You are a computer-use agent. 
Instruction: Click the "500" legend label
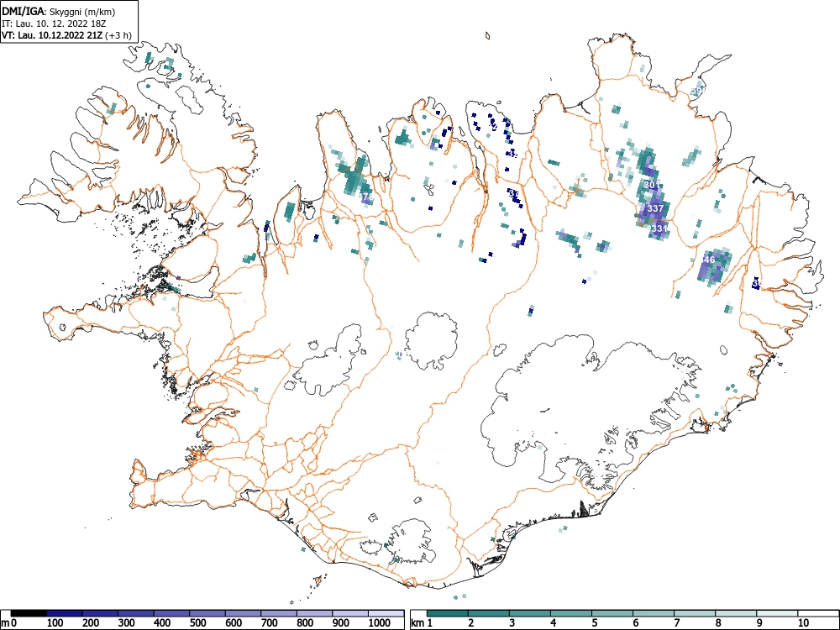click(198, 623)
